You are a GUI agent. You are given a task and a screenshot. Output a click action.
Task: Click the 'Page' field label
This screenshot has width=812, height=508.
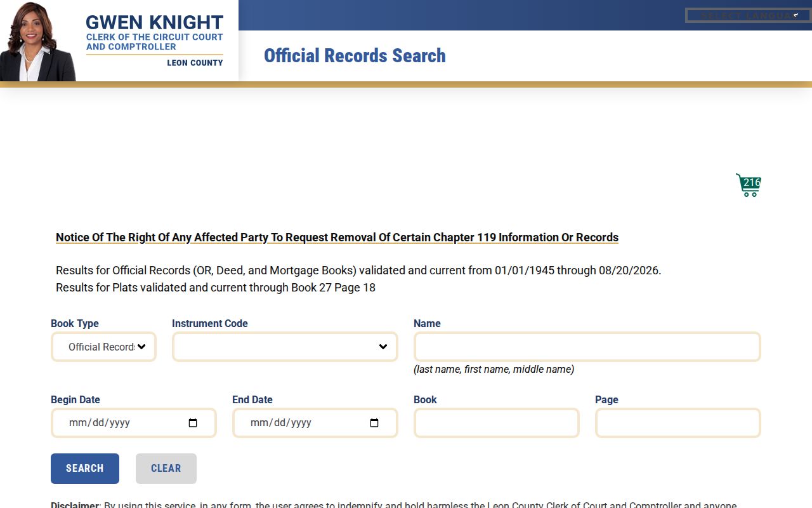pyautogui.click(x=606, y=399)
